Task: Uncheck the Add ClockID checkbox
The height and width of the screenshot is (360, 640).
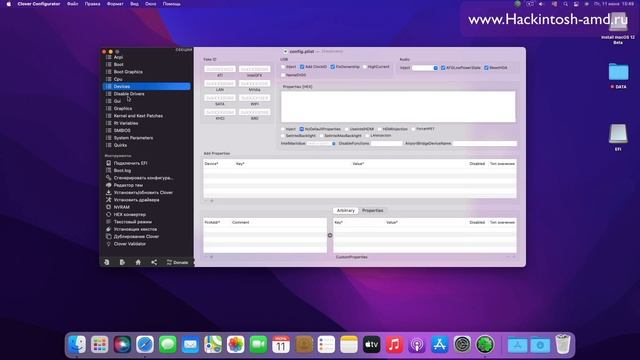Action: (x=302, y=67)
